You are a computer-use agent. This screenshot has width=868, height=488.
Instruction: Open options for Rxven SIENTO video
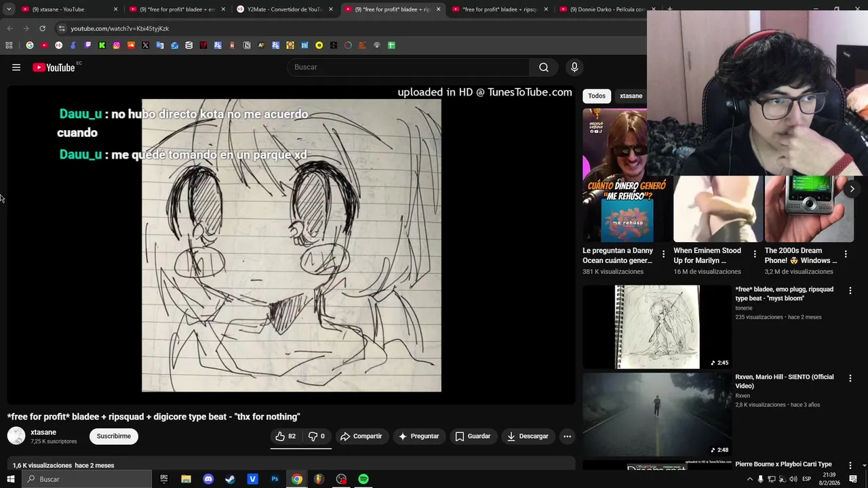[x=850, y=378]
